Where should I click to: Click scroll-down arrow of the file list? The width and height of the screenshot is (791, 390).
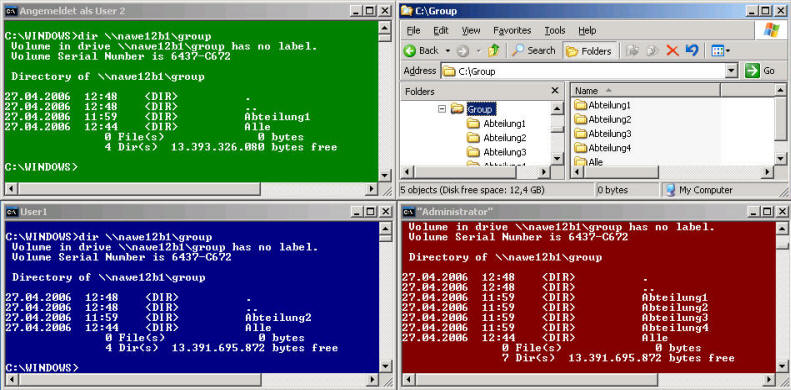click(780, 159)
